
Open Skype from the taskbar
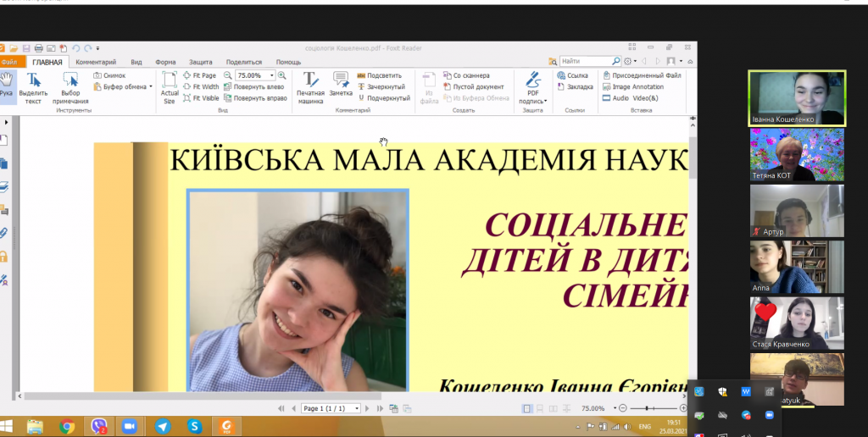(194, 427)
